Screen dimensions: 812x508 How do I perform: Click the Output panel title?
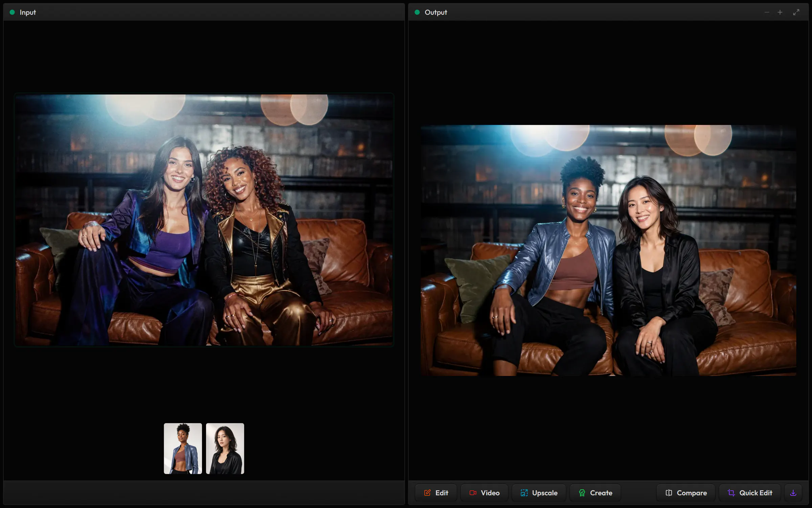(x=436, y=12)
